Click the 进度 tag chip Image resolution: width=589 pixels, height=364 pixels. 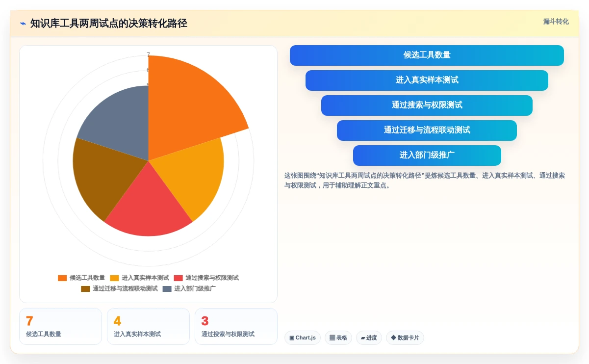[369, 338]
